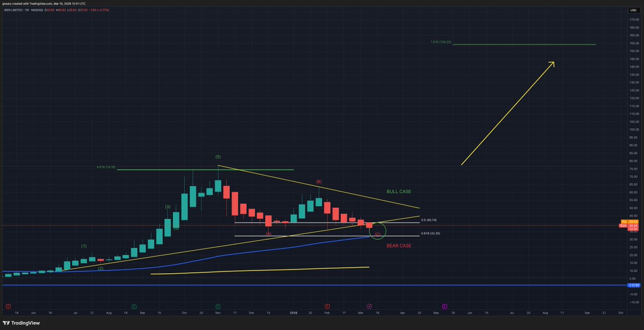Click the blue 0.9788 price axis label
Screen dimensions: 644x330
click(634, 285)
